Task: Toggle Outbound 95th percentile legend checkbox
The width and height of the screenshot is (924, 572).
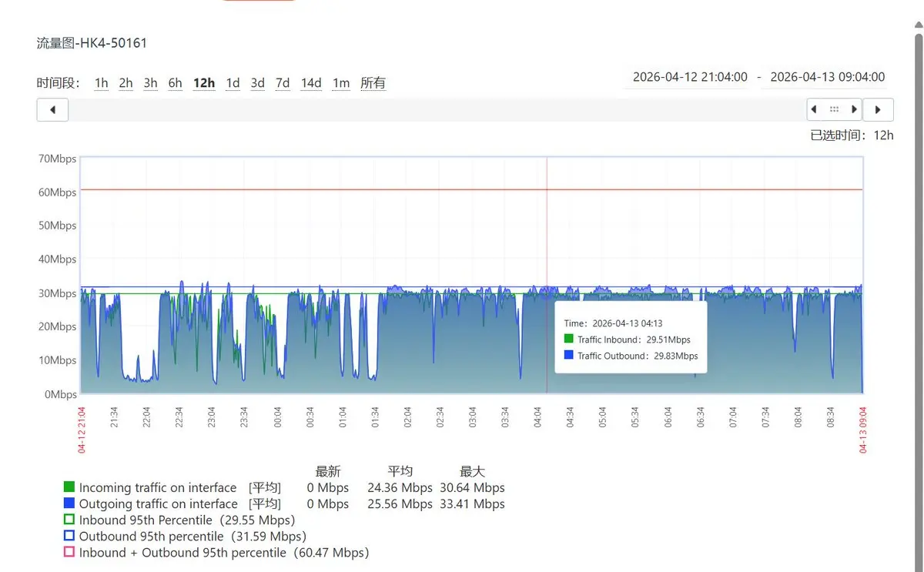Action: click(x=69, y=536)
